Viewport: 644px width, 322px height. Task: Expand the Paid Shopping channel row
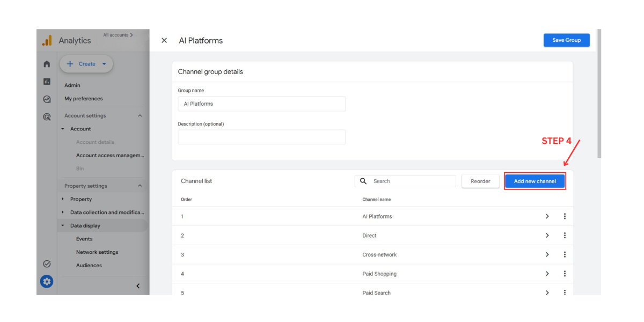tap(547, 274)
